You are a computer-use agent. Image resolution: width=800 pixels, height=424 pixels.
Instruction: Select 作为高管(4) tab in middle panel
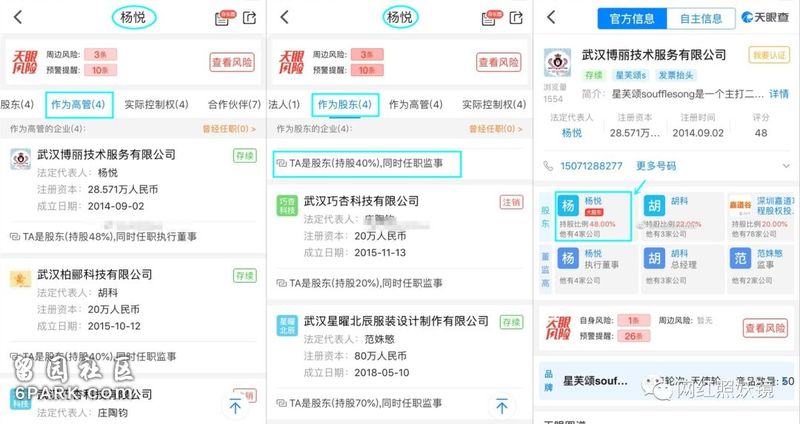[416, 105]
